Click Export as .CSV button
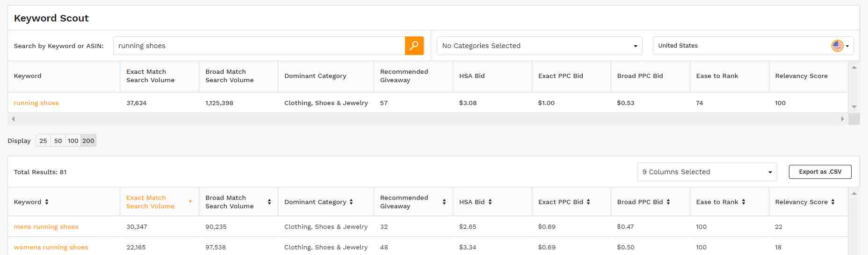Viewport: 868px width, 255px height. (x=820, y=172)
